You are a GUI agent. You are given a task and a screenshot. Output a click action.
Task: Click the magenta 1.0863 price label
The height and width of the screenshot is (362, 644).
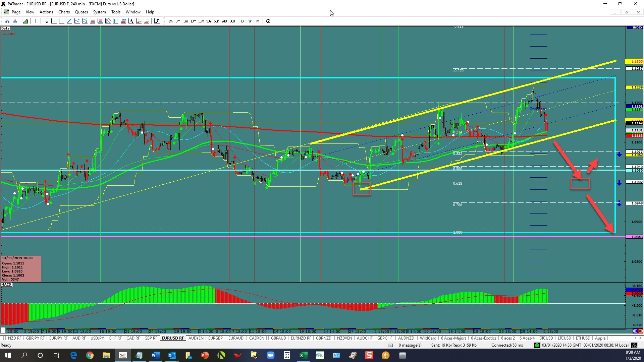click(x=634, y=237)
